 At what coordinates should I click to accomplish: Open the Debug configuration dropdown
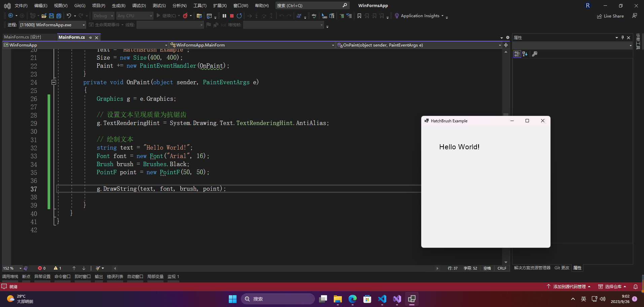104,16
